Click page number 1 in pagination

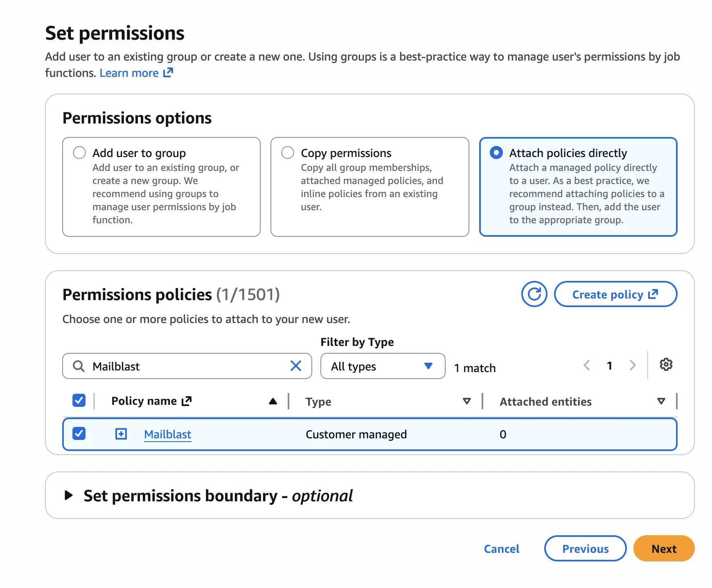(x=609, y=366)
